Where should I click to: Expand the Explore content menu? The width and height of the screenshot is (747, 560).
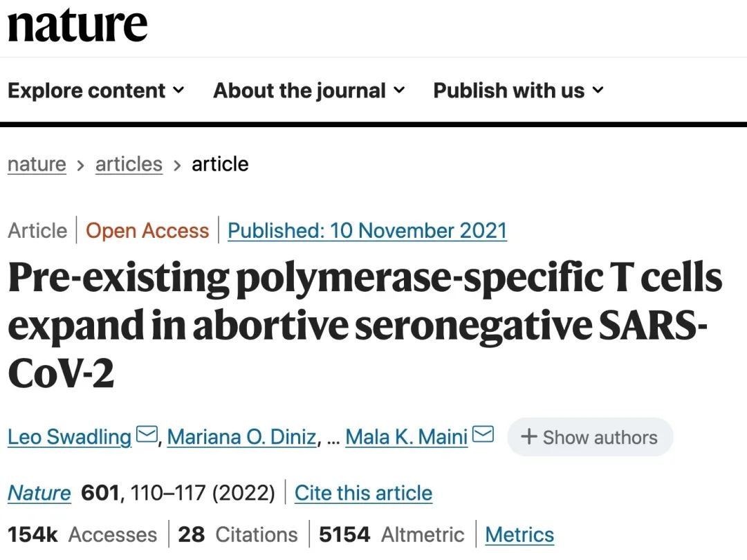[95, 91]
